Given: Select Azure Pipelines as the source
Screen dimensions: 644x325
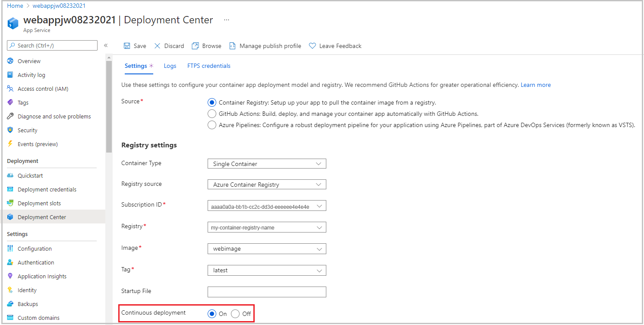Looking at the screenshot, I should (212, 125).
